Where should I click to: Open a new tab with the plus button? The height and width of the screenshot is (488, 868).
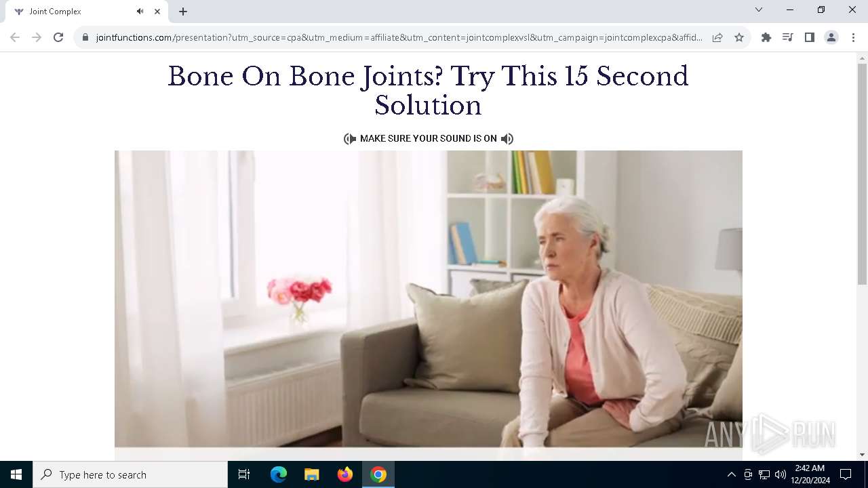[x=183, y=12]
